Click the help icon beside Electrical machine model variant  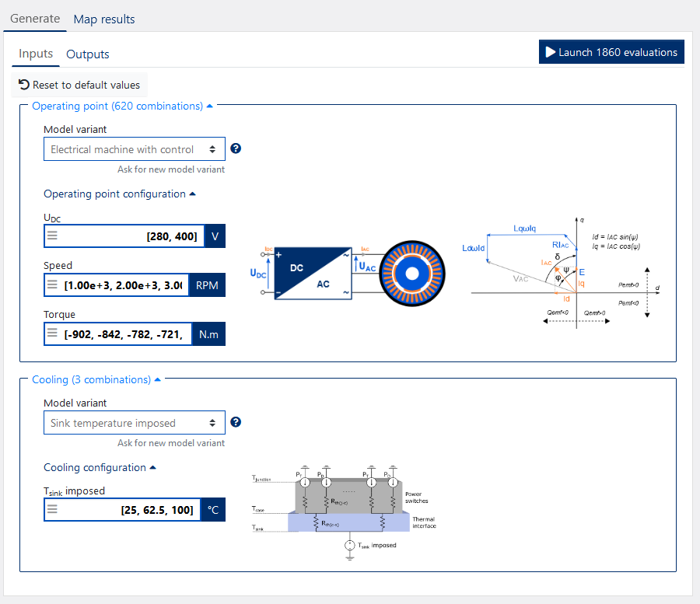pos(236,148)
